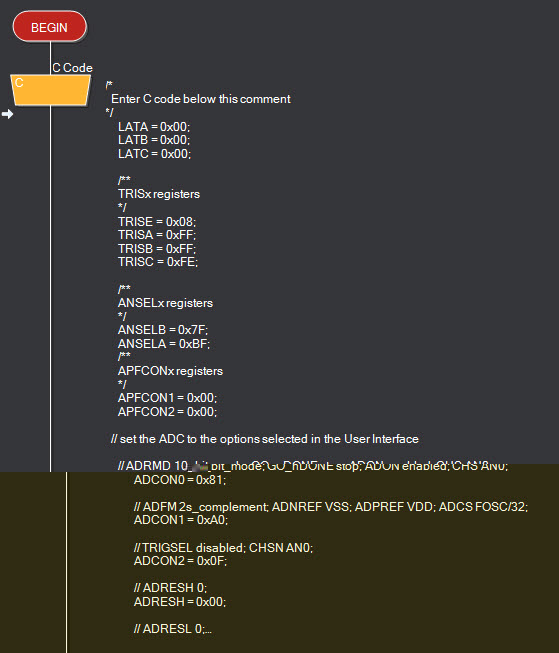Click the "TRISx registers" comment text
This screenshot has width=559, height=653.
[x=159, y=194]
